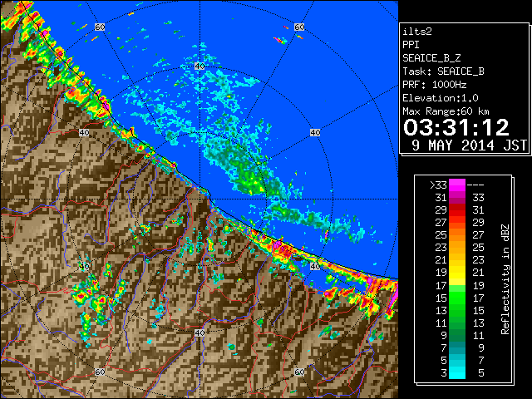Viewport: 532px width, 399px height.
Task: Click the '40' range label southeast near the coast
Action: coord(315,266)
